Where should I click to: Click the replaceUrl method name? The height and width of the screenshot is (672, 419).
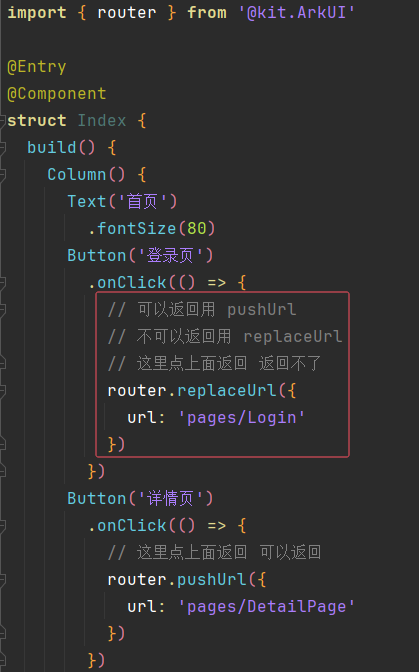click(x=227, y=390)
